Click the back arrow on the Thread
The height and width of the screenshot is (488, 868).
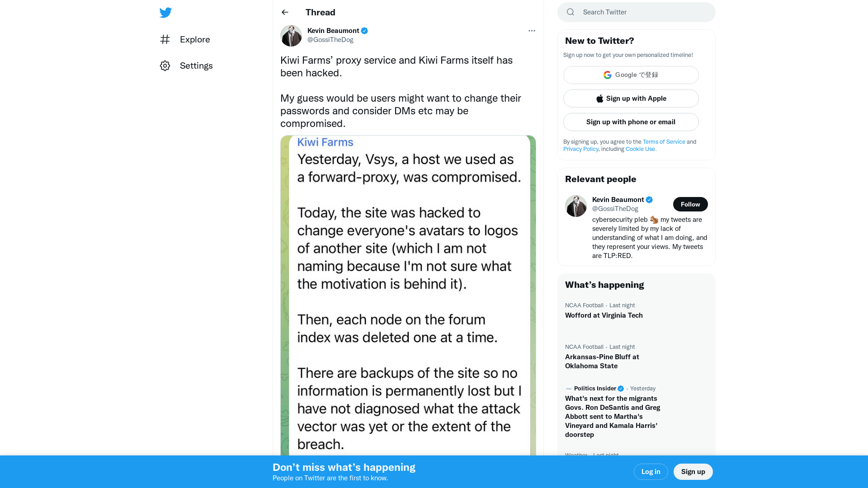point(284,12)
